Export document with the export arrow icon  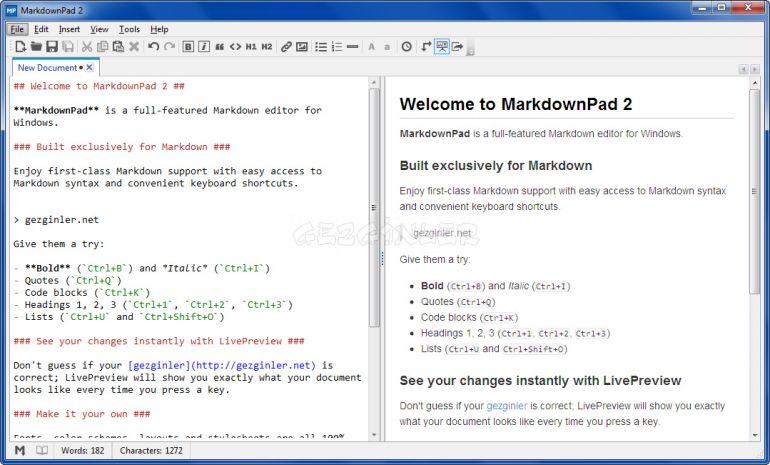pos(458,47)
